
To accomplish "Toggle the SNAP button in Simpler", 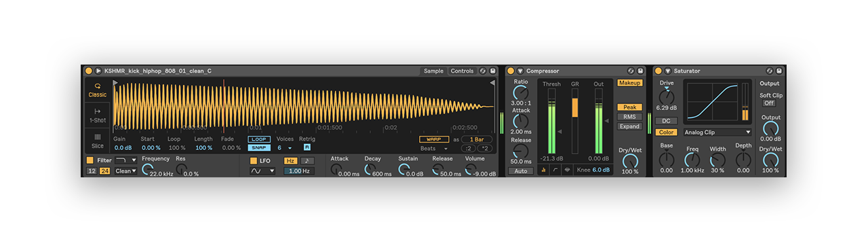I will click(259, 147).
